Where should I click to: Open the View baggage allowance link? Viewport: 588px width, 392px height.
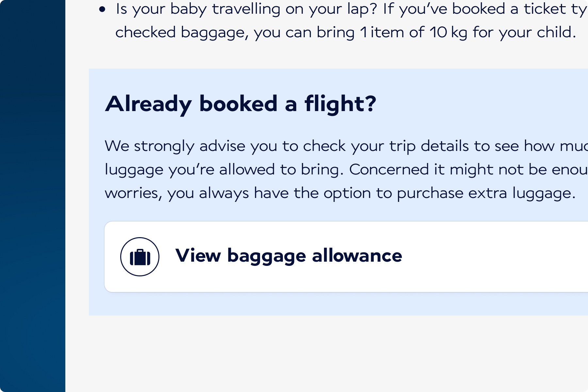click(288, 255)
